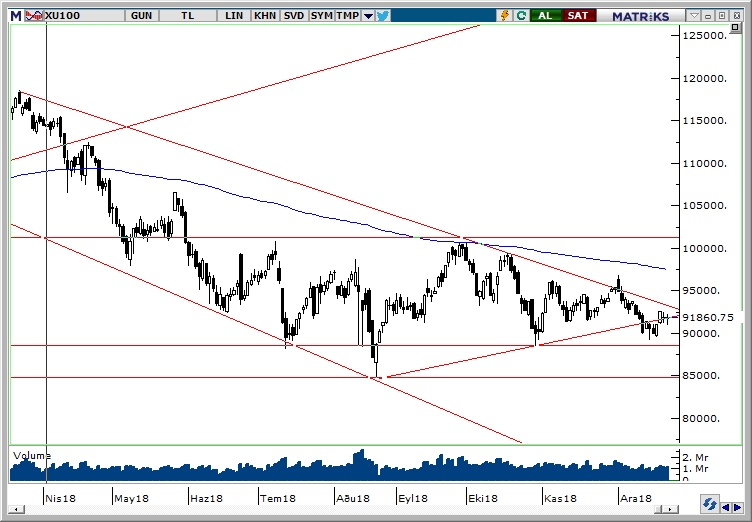Click the Volume panel label

(x=32, y=456)
